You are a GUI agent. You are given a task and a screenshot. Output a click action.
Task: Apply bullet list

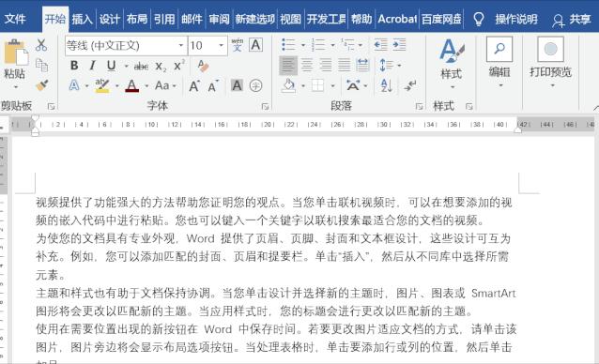pyautogui.click(x=288, y=45)
